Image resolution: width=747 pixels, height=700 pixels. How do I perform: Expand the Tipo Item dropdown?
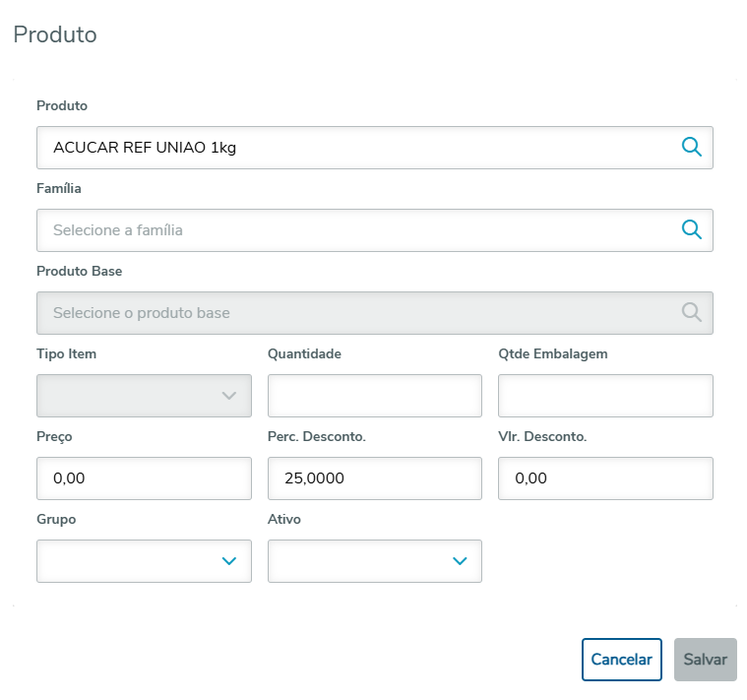(144, 396)
